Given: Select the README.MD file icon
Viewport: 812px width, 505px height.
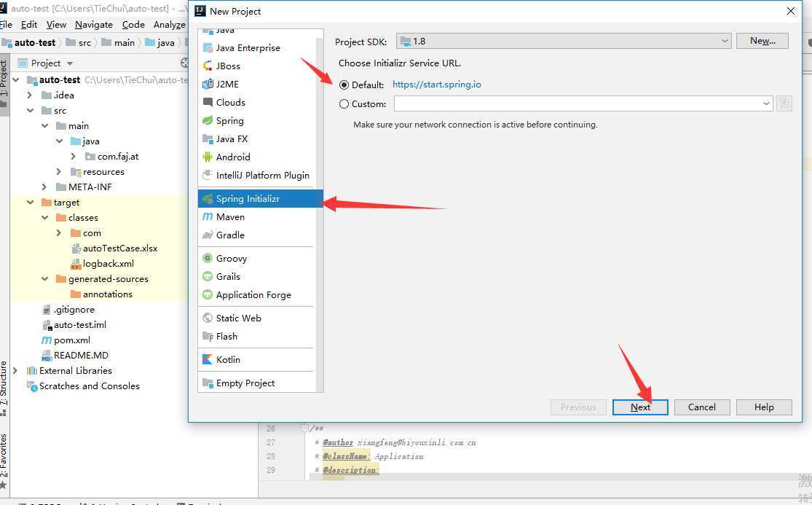Looking at the screenshot, I should (x=47, y=356).
